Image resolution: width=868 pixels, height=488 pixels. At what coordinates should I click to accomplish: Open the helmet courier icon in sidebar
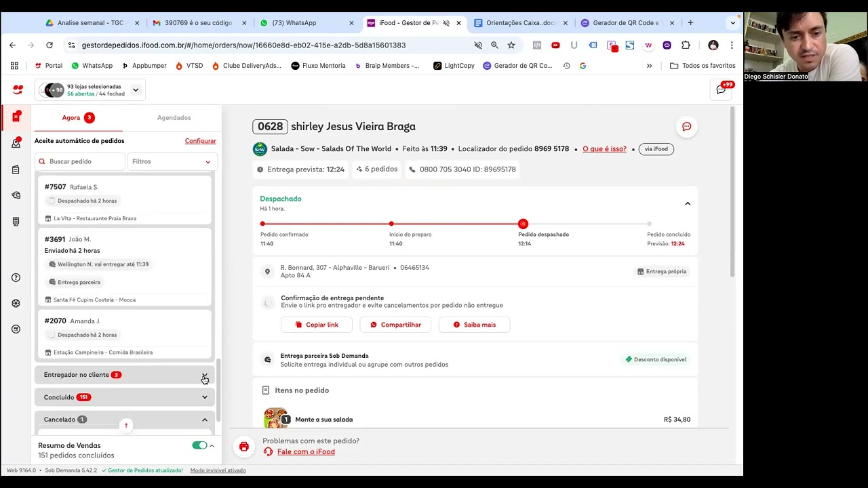16,195
